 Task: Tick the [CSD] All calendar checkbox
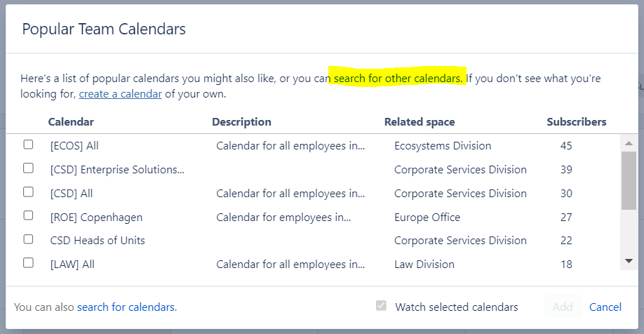pyautogui.click(x=28, y=192)
